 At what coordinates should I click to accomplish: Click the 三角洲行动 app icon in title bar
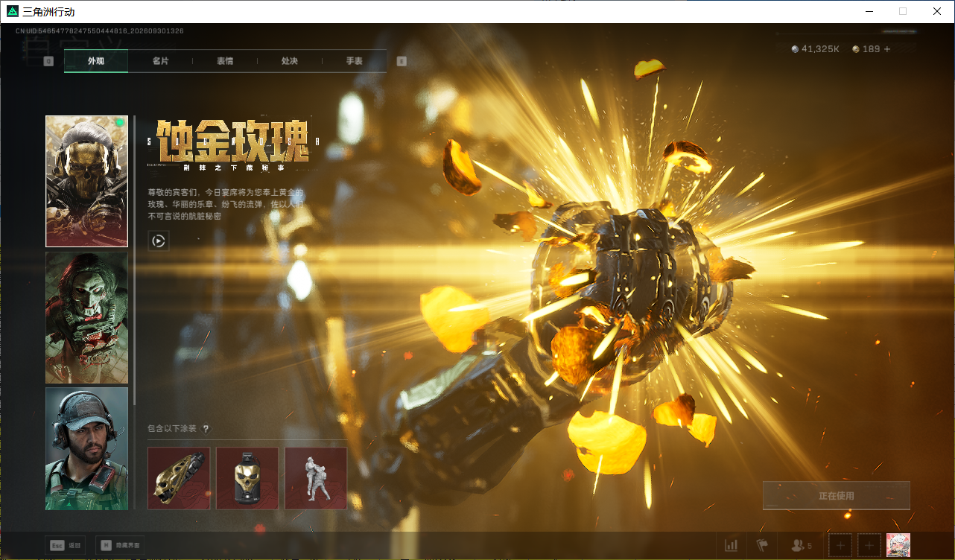click(x=12, y=11)
